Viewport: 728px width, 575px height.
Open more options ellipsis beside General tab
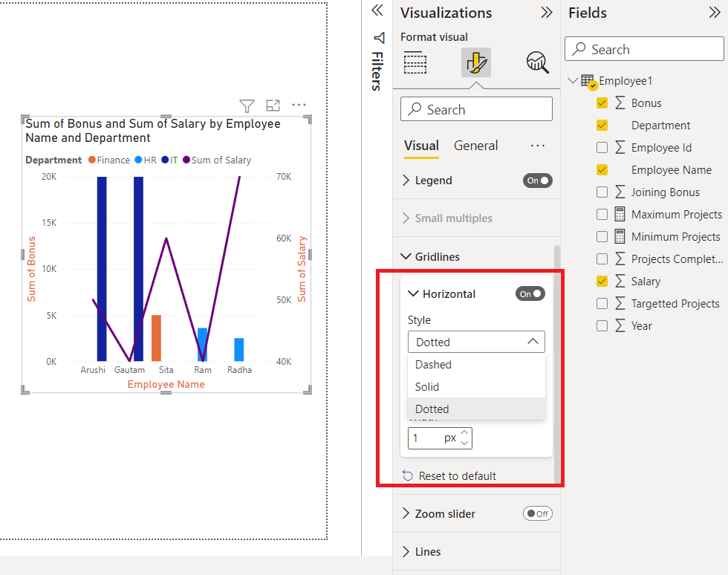click(538, 146)
